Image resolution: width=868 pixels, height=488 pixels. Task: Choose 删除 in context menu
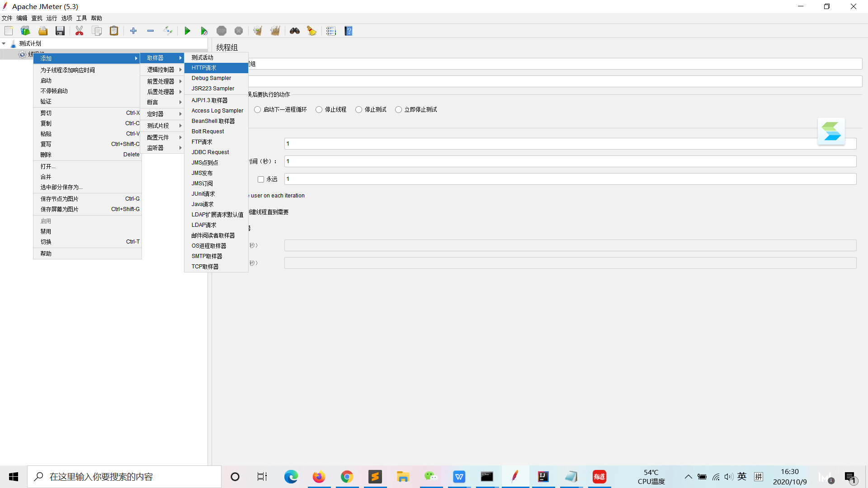87,155
